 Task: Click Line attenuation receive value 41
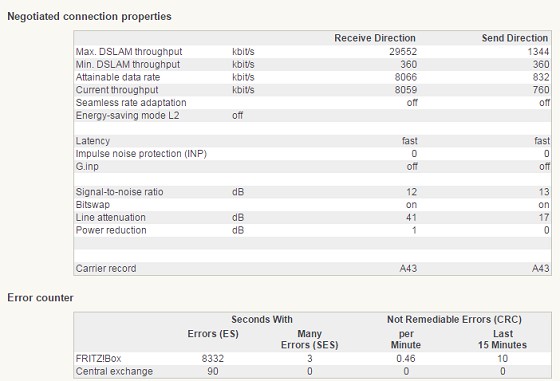(x=411, y=217)
